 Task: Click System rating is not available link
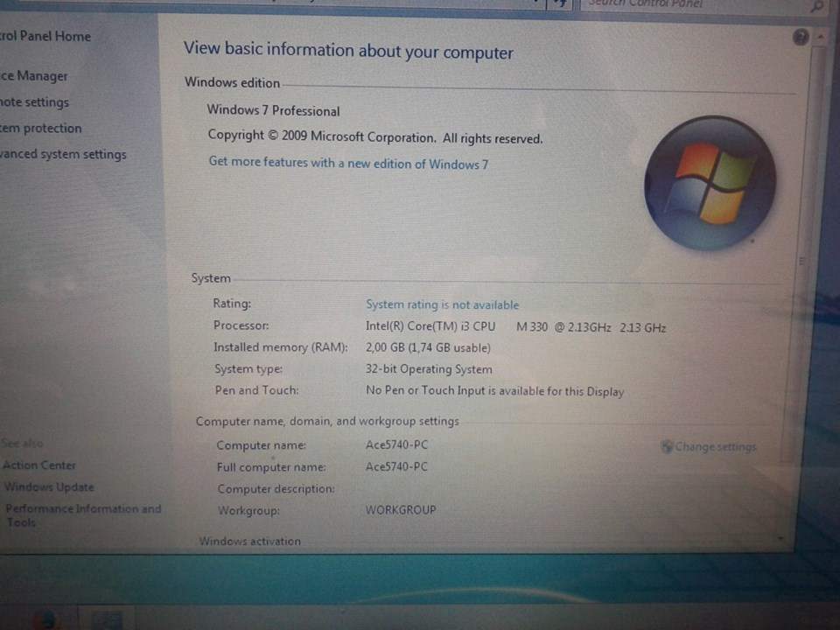coord(442,304)
